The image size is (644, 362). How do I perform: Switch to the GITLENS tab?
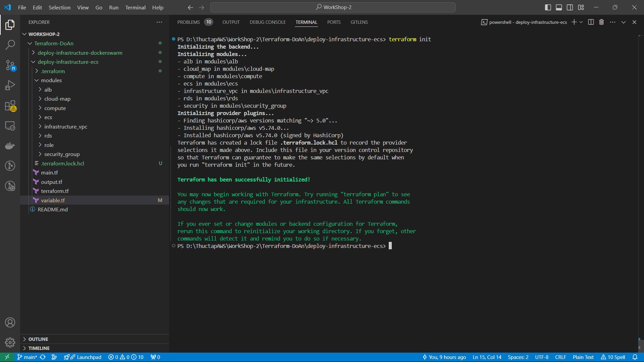[359, 22]
